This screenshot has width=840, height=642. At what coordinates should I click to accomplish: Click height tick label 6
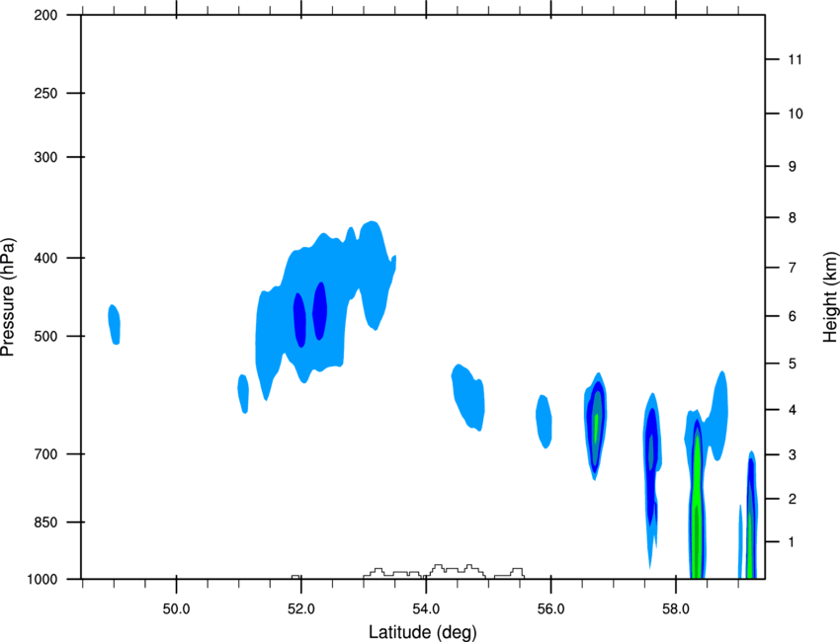coord(792,316)
